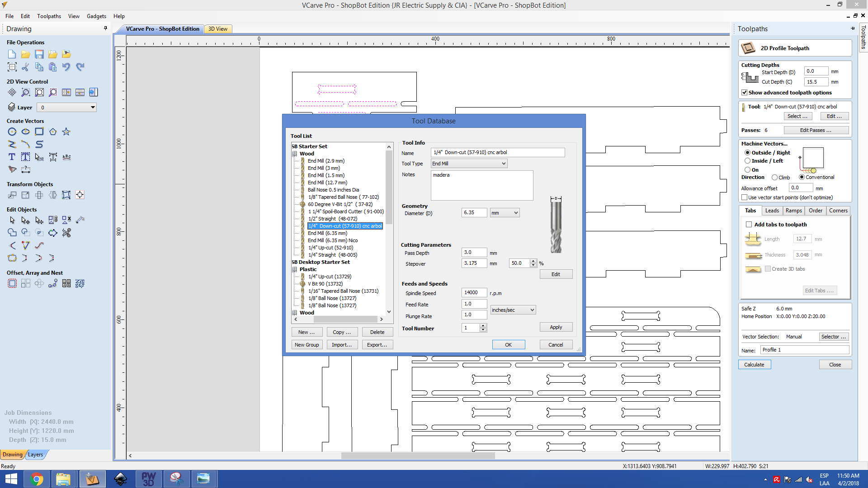Click the Draw Circle tool icon
Image resolution: width=868 pixels, height=488 pixels.
(11, 131)
